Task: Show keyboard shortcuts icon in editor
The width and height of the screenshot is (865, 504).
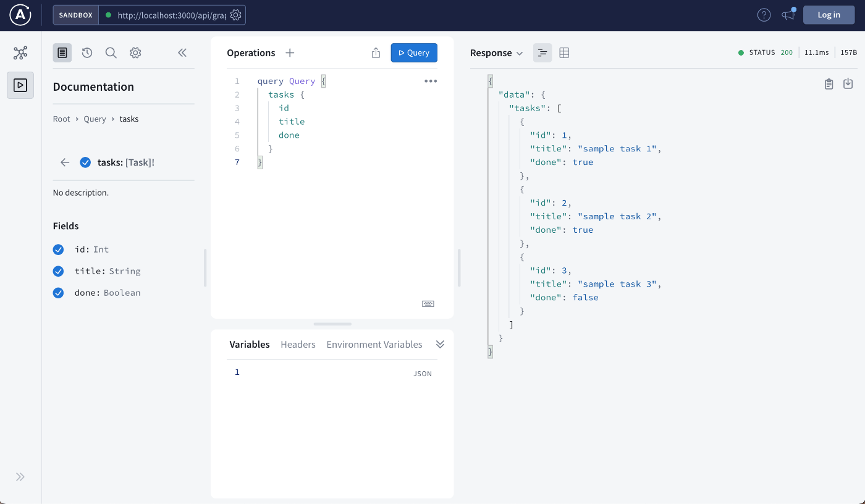Action: (x=428, y=304)
